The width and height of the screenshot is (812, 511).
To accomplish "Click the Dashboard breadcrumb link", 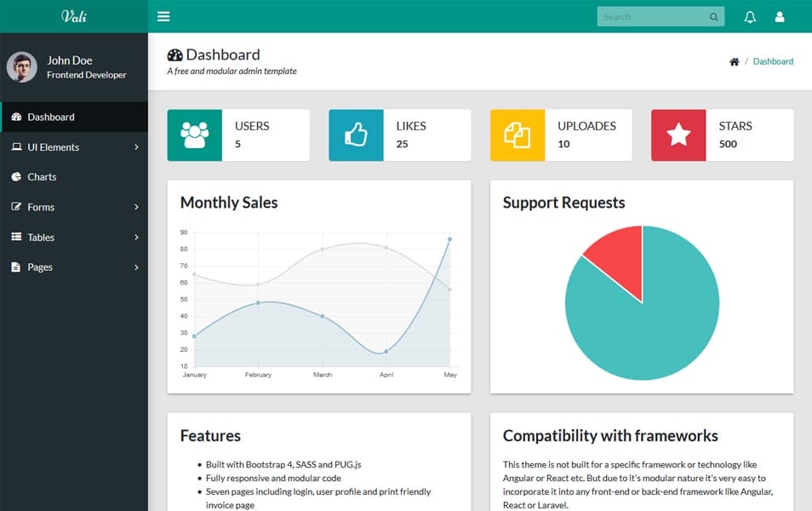I will point(773,61).
